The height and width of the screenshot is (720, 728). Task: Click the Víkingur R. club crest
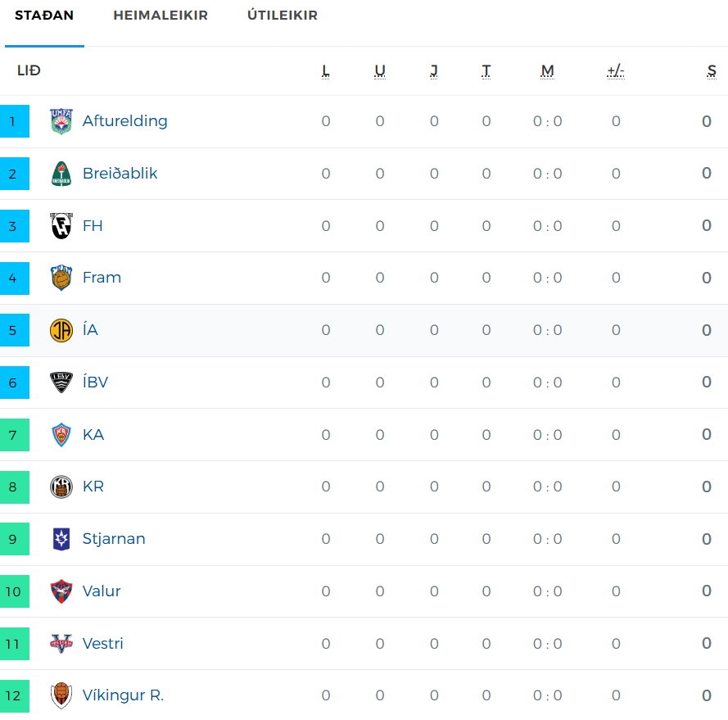tap(61, 696)
